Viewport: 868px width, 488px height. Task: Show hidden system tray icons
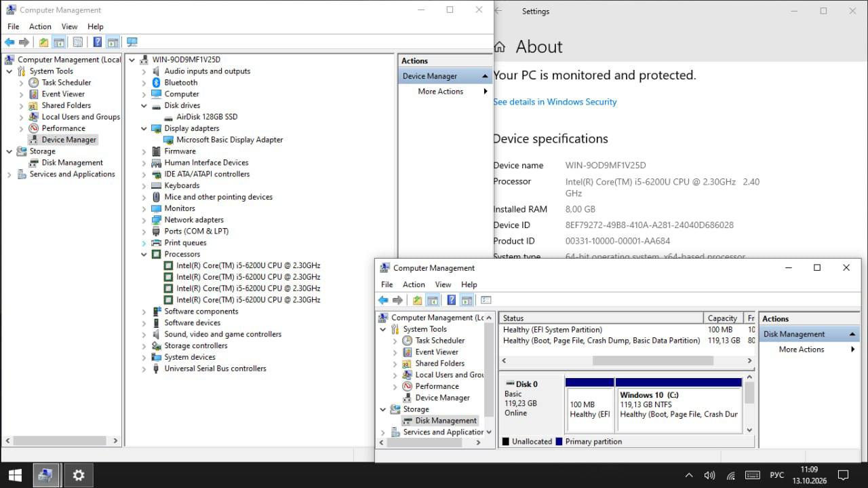pos(689,475)
